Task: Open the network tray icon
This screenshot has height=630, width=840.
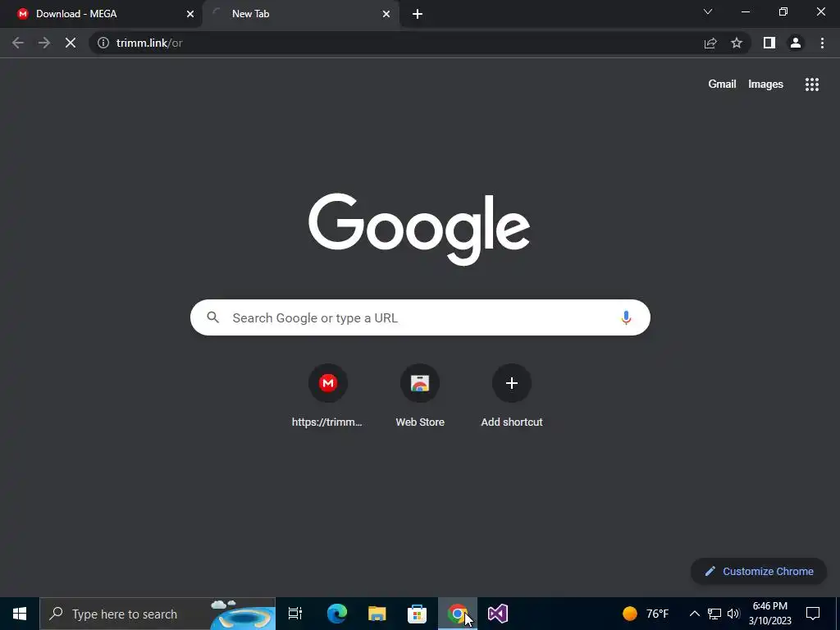Action: [x=714, y=614]
